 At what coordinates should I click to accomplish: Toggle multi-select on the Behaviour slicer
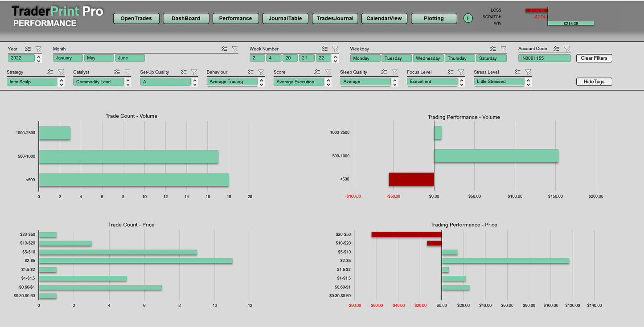pos(250,72)
